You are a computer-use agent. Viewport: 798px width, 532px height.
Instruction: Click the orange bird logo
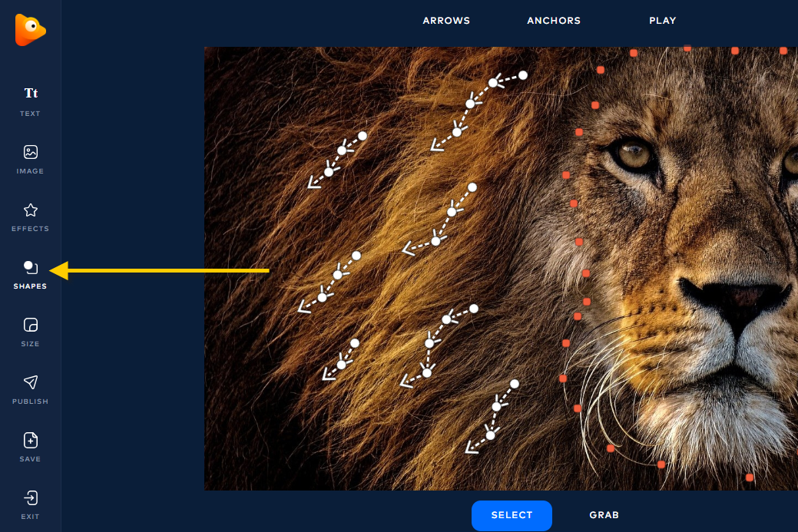pos(30,30)
